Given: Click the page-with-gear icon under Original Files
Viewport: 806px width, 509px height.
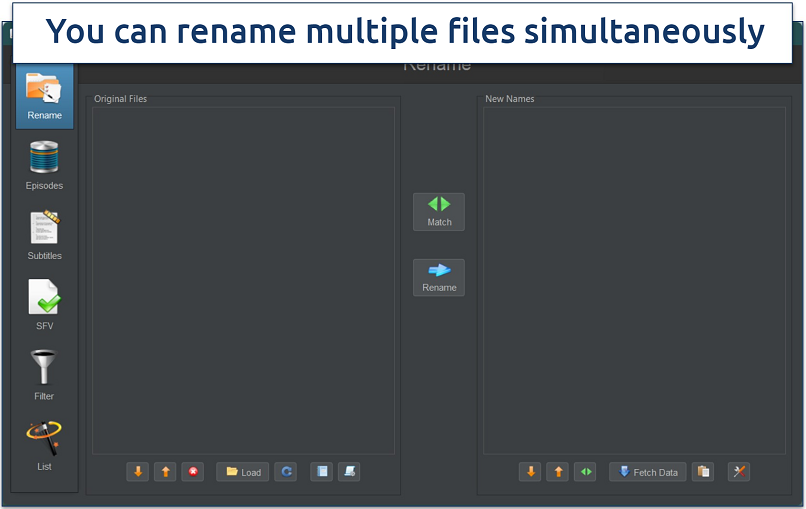Looking at the screenshot, I should [348, 472].
